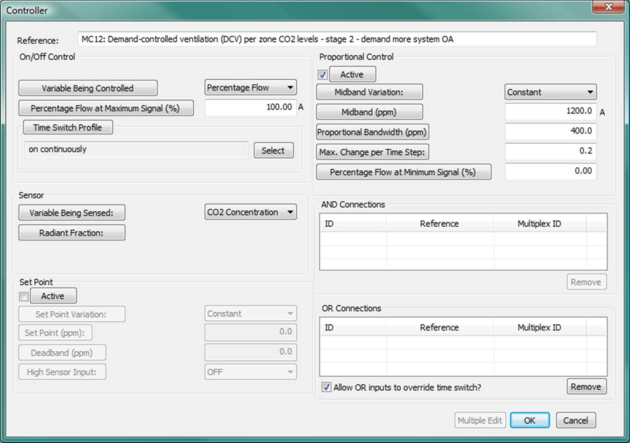This screenshot has height=443, width=630.
Task: Edit the Reference text field
Action: pos(336,40)
